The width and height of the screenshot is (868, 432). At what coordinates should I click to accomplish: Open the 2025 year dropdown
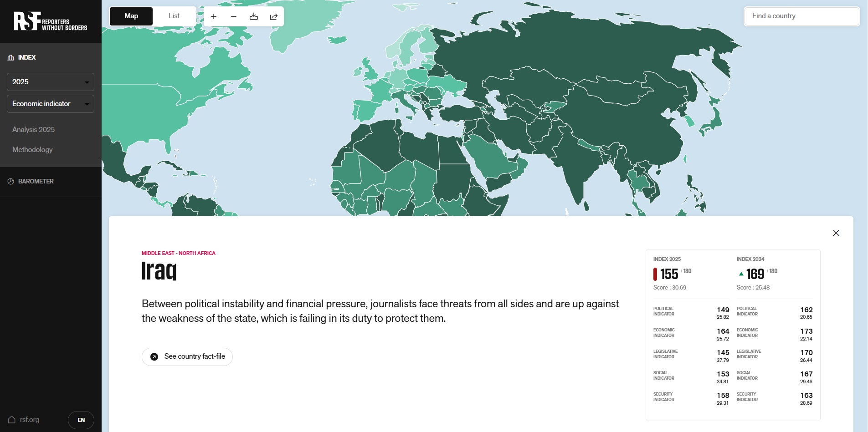(51, 82)
